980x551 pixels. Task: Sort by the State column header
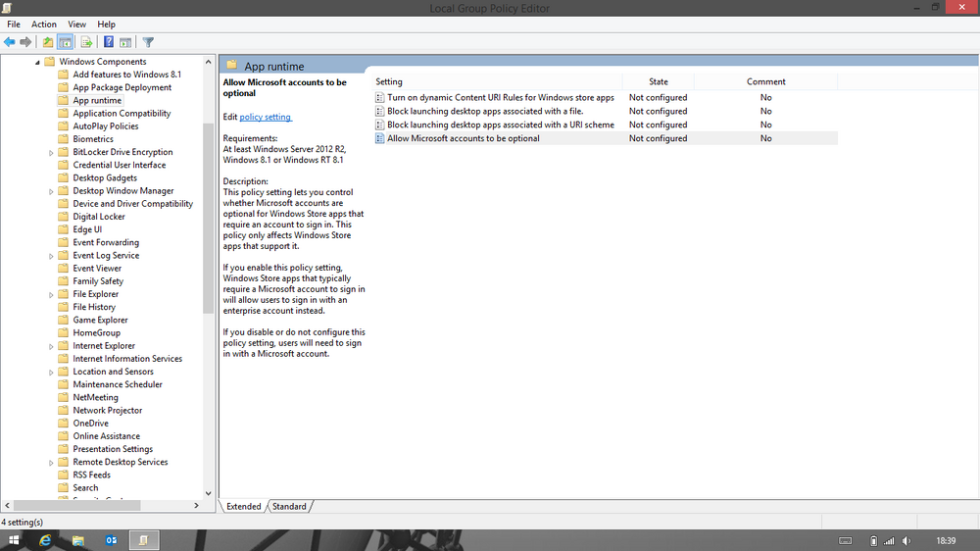[659, 82]
